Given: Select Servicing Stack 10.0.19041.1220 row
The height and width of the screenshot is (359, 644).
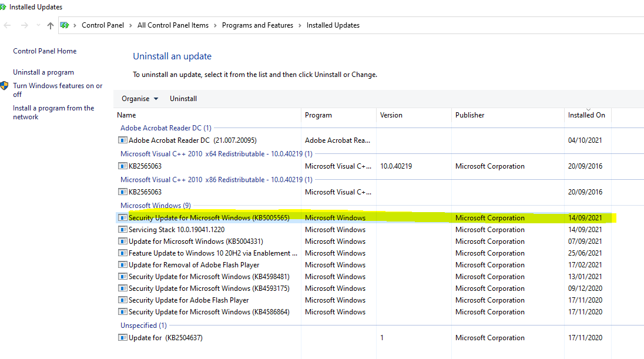Looking at the screenshot, I should [x=364, y=230].
